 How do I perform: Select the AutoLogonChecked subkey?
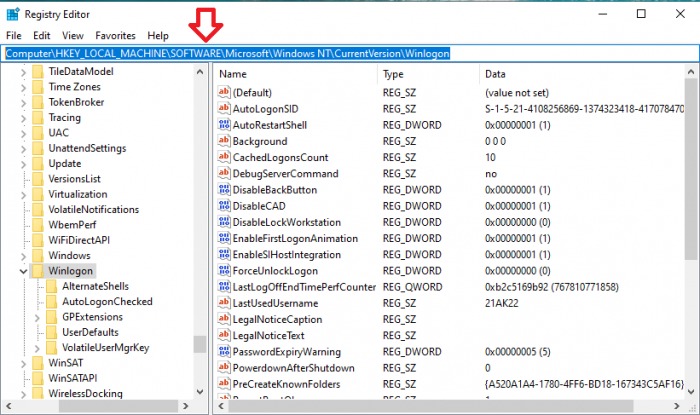tap(107, 301)
